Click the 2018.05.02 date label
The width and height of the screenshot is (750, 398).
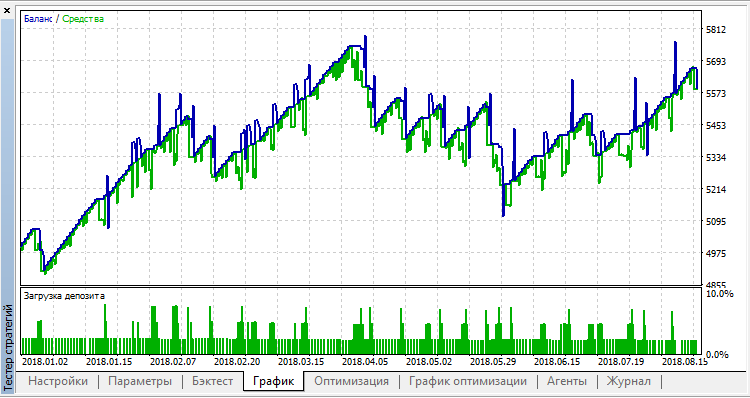click(x=429, y=362)
